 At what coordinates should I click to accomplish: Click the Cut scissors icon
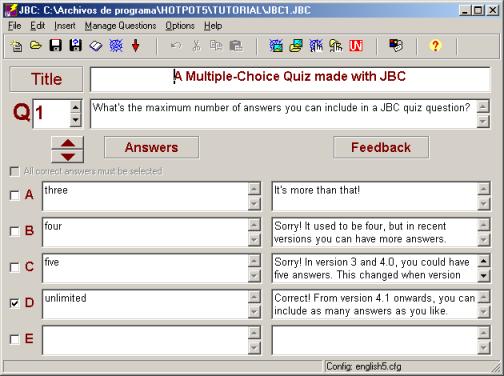(x=196, y=46)
